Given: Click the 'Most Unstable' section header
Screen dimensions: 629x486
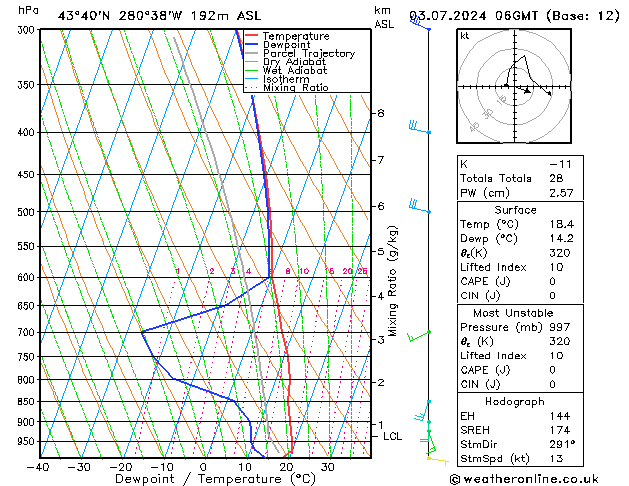Looking at the screenshot, I should click(x=513, y=313).
